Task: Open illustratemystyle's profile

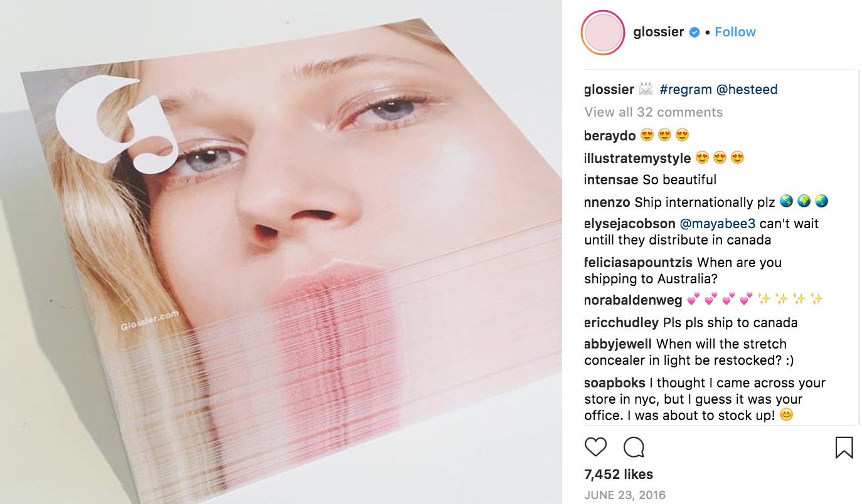Action: pyautogui.click(x=637, y=158)
